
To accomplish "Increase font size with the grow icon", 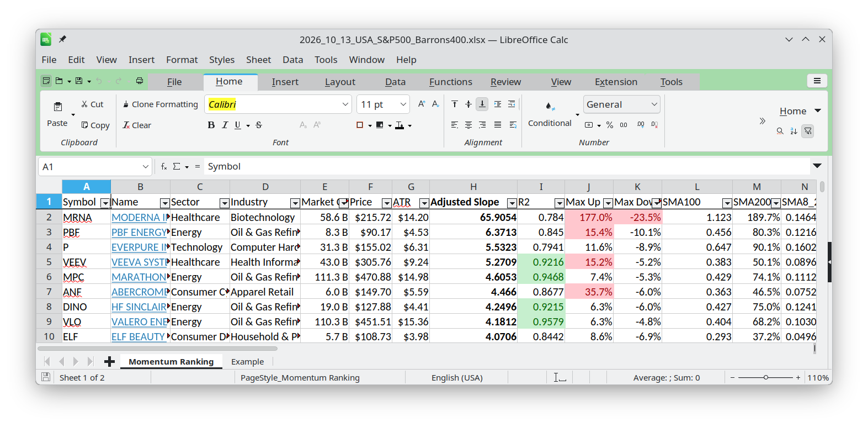I will 422,104.
